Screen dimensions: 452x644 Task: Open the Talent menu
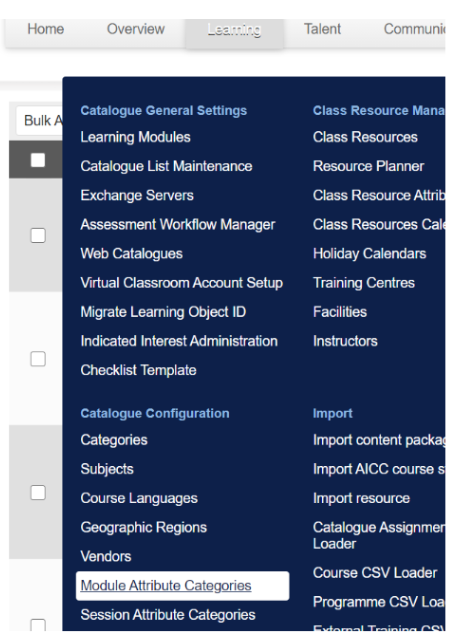(x=322, y=29)
